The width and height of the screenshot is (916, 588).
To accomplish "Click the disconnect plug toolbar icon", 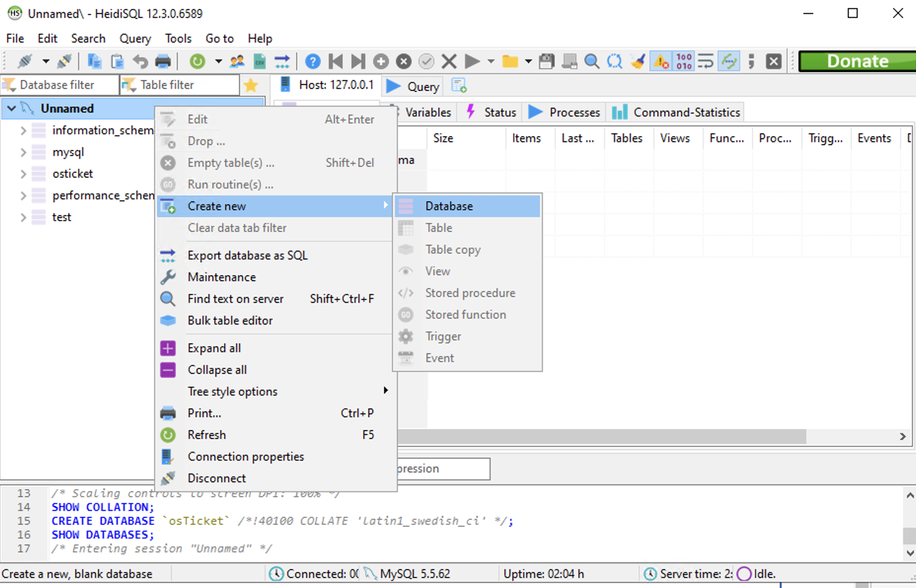I will point(64,61).
